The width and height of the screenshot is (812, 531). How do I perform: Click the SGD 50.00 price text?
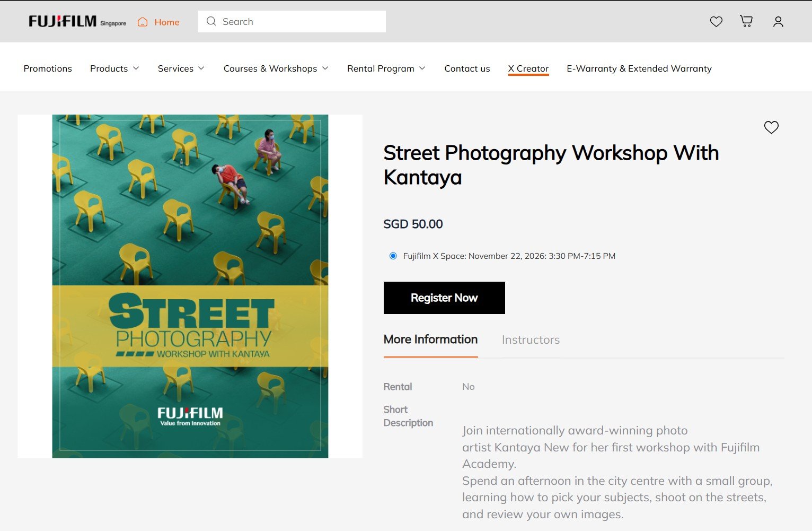click(x=413, y=224)
